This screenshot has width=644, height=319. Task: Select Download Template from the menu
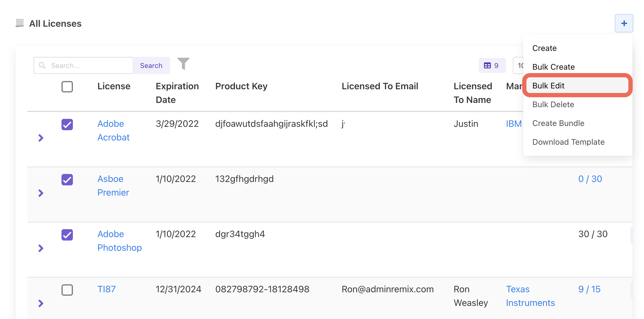(x=568, y=142)
